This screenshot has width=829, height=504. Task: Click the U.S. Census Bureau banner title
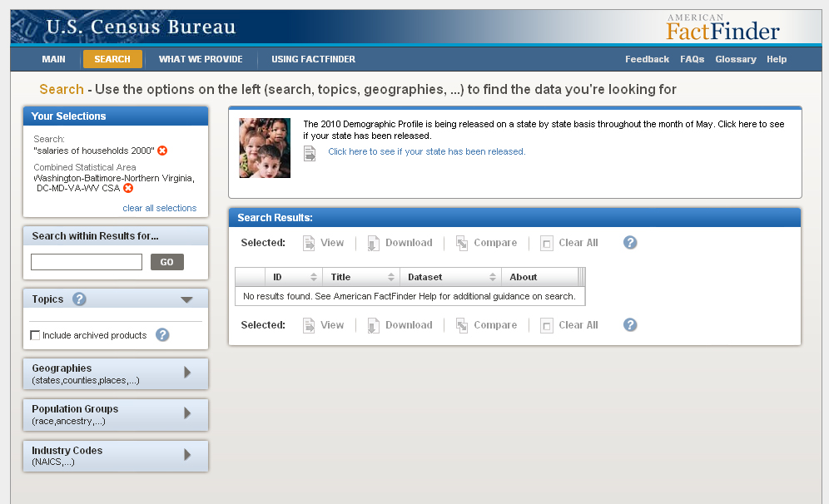[x=141, y=27]
